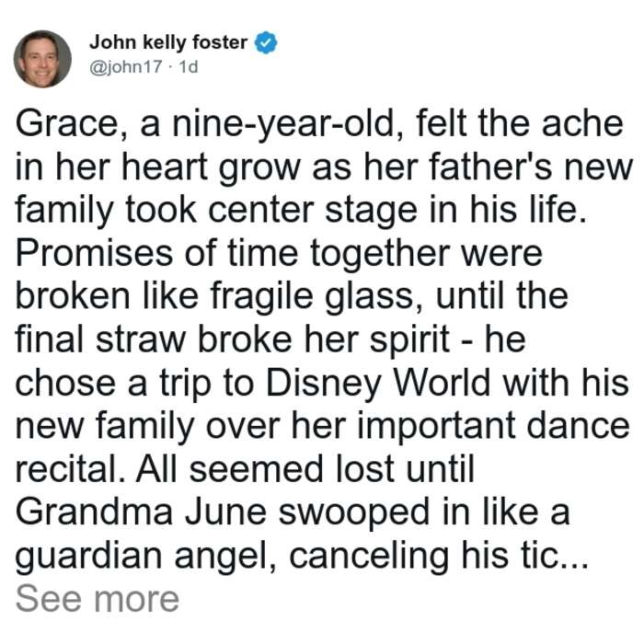Open the John kelly foster display name

[168, 42]
